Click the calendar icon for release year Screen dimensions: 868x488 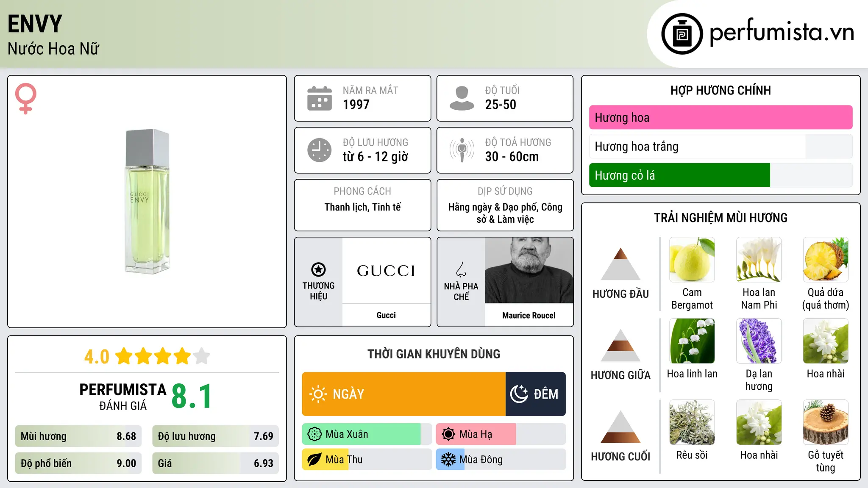pyautogui.click(x=319, y=98)
